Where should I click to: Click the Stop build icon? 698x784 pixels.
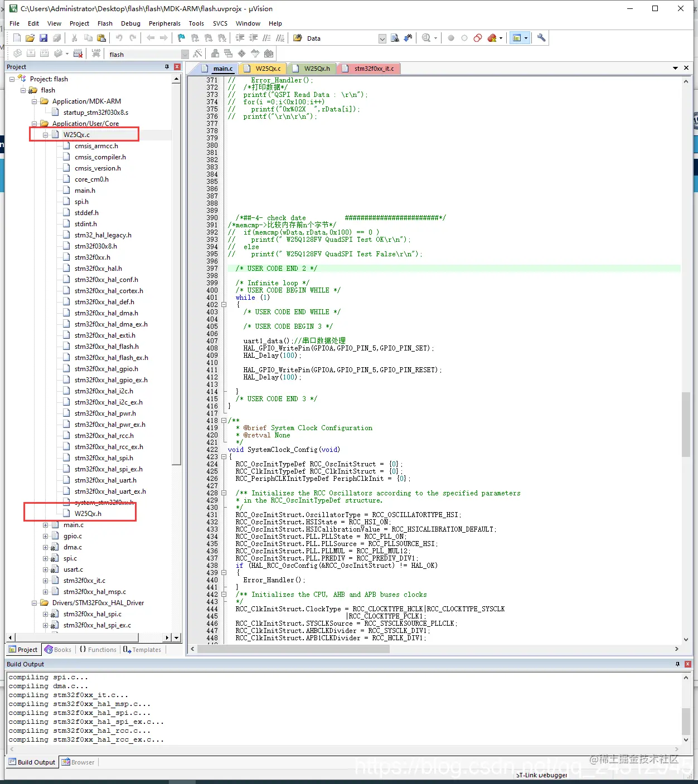pyautogui.click(x=78, y=53)
